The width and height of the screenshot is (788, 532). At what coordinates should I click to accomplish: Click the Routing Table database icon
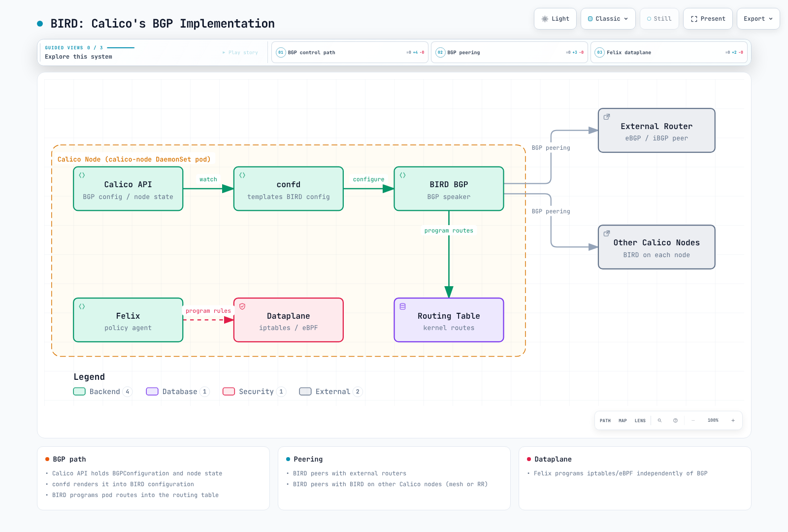pos(403,306)
